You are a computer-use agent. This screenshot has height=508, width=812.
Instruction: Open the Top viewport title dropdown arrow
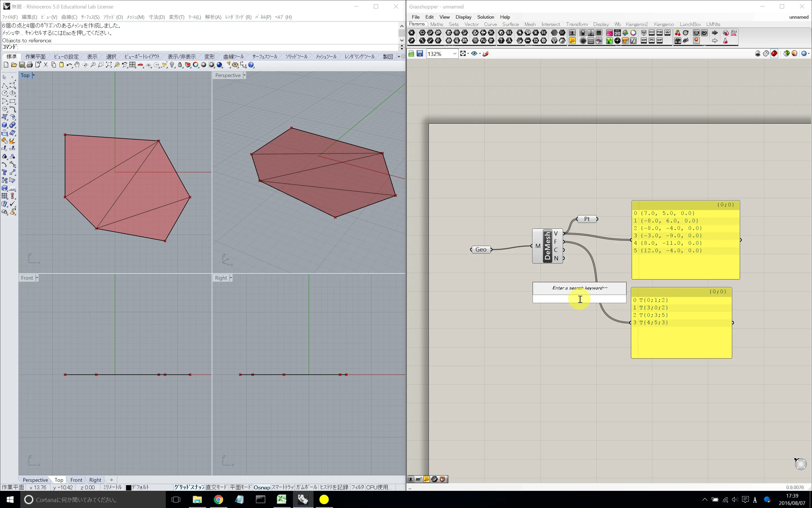[x=33, y=75]
